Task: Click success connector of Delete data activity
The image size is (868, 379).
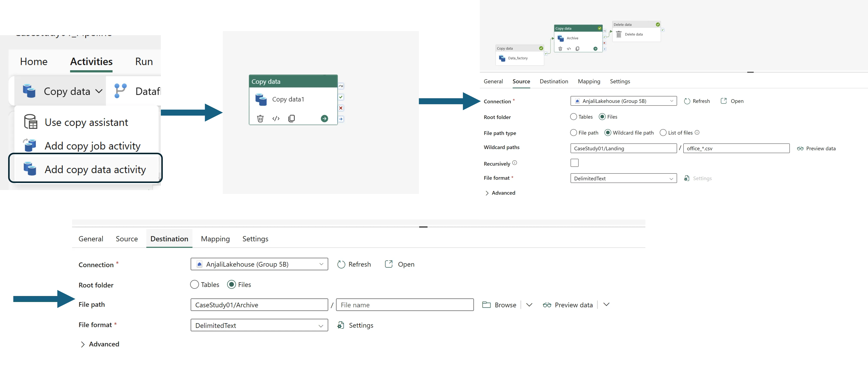Action: click(x=663, y=30)
